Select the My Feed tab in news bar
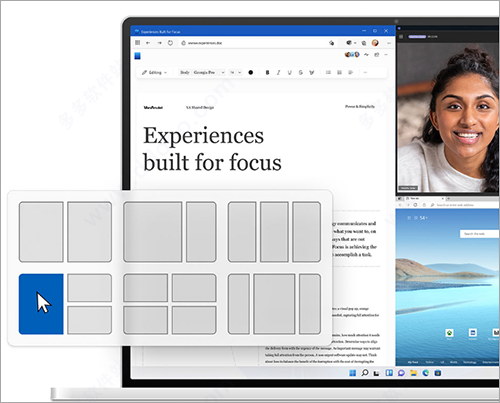Viewport: 500px width, 403px height. click(x=413, y=362)
